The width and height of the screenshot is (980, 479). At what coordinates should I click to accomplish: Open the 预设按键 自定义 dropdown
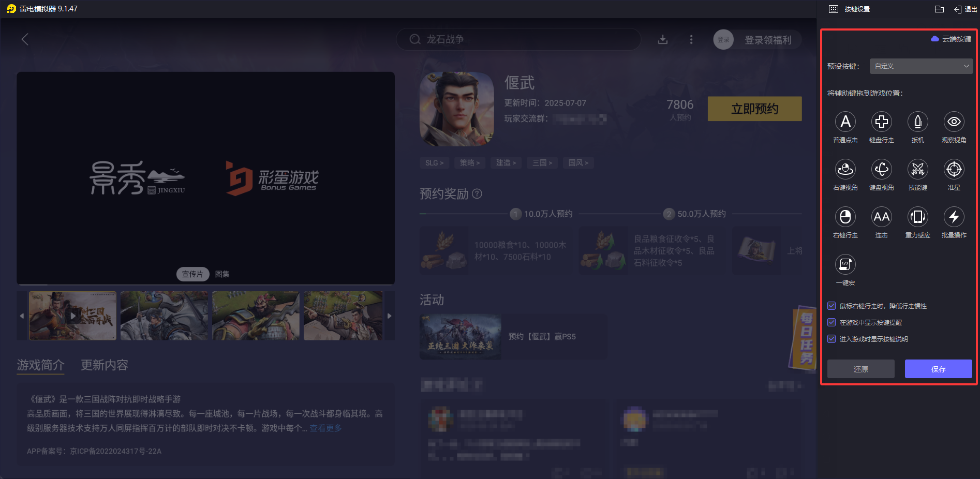click(921, 66)
